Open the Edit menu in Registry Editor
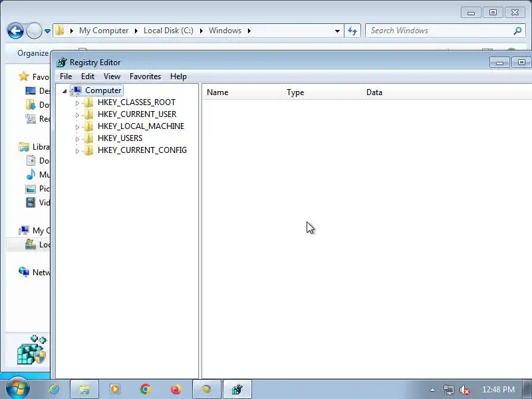532x399 pixels. 88,76
